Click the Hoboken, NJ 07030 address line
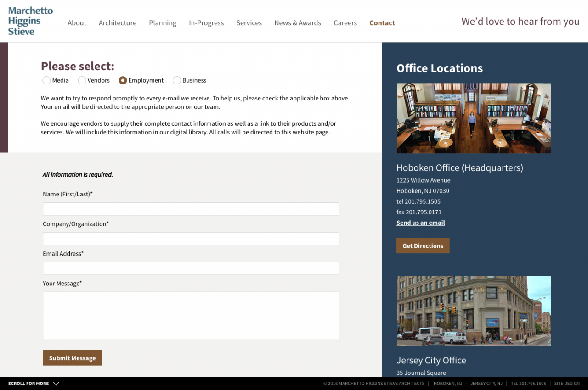This screenshot has width=588, height=390. (x=423, y=191)
